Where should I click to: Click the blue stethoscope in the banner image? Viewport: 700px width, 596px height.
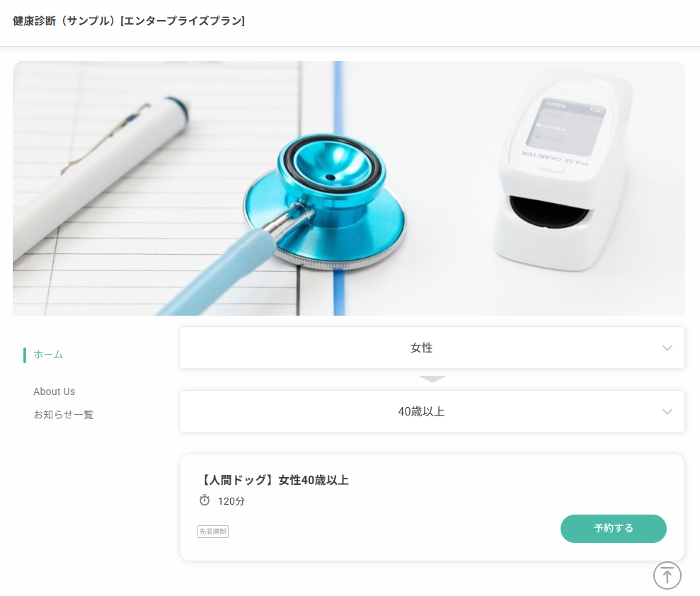(326, 201)
